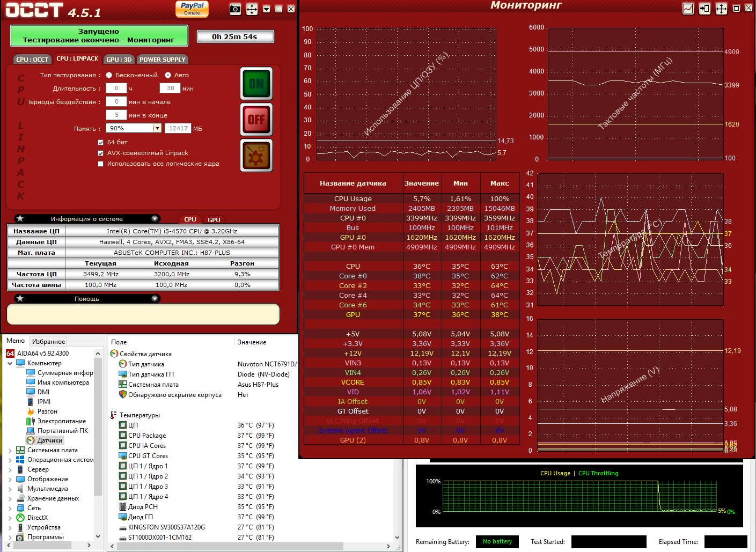Click the Электропитание icon in AIDA64 tree
The image size is (756, 552).
click(x=31, y=421)
